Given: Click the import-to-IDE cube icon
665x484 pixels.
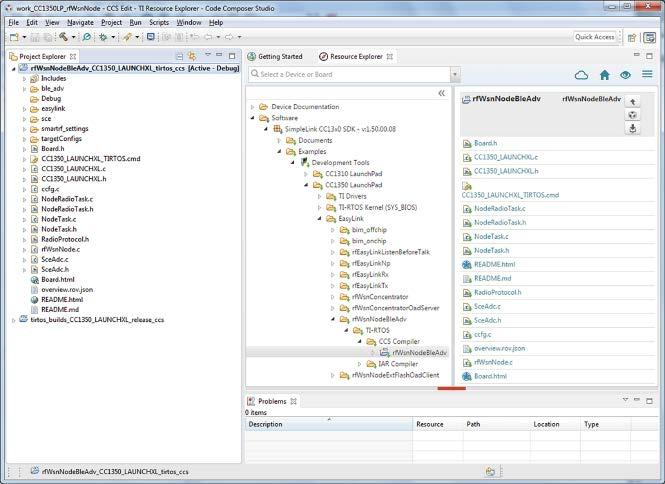Looking at the screenshot, I should (633, 115).
